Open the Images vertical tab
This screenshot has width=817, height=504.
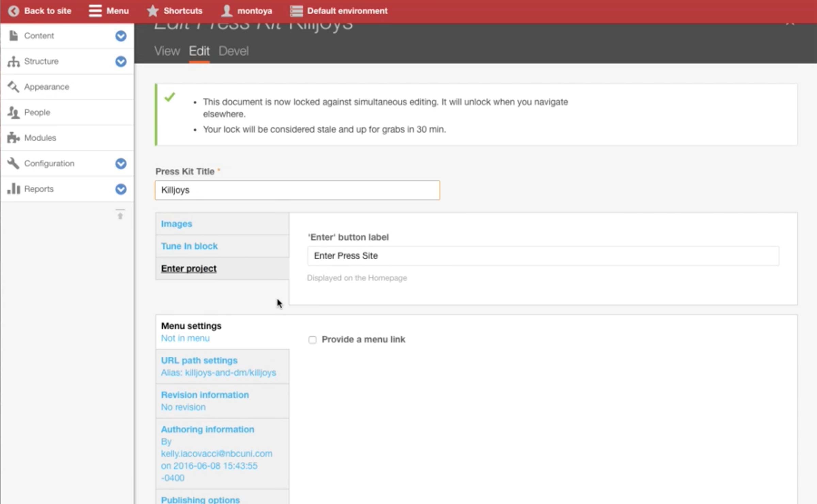[177, 224]
